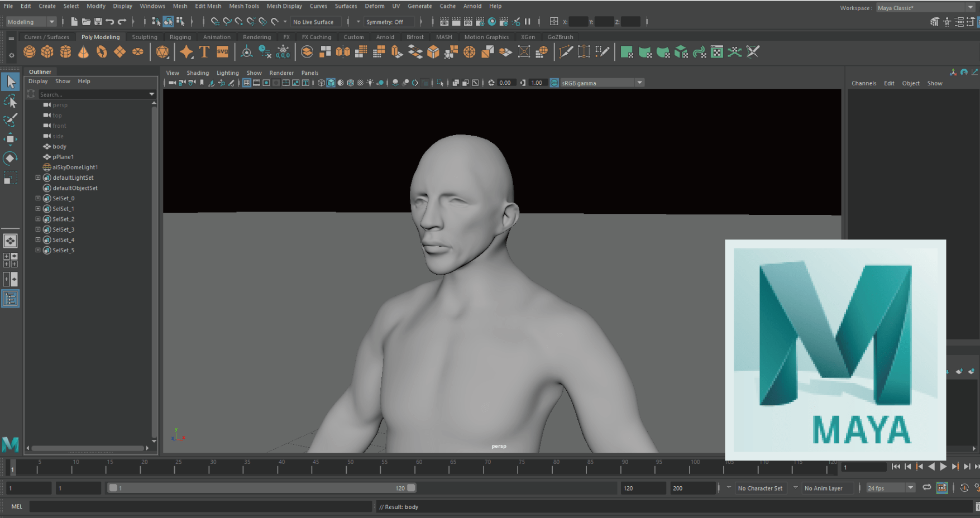Expand the SelSet_5 node

pyautogui.click(x=38, y=250)
